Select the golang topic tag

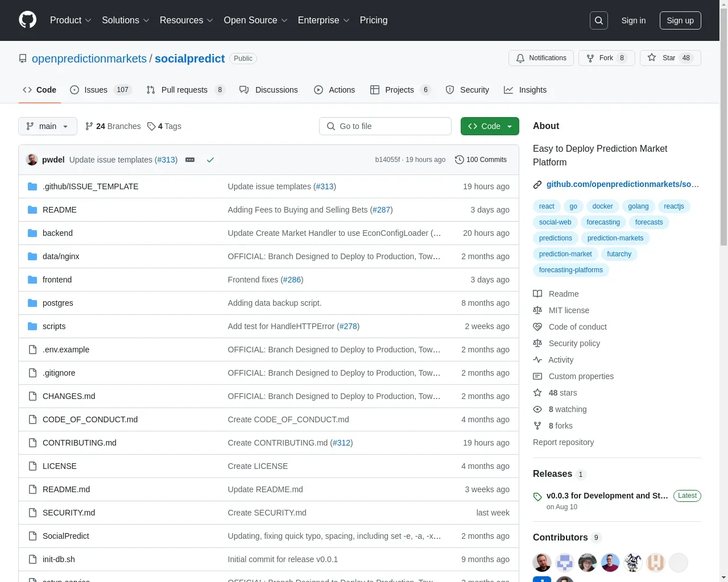638,206
